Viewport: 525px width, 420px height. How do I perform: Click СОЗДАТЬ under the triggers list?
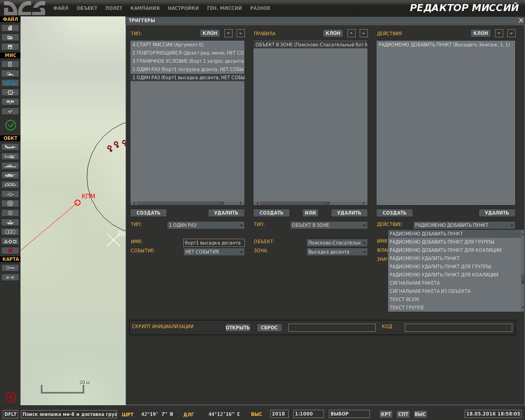(x=148, y=213)
